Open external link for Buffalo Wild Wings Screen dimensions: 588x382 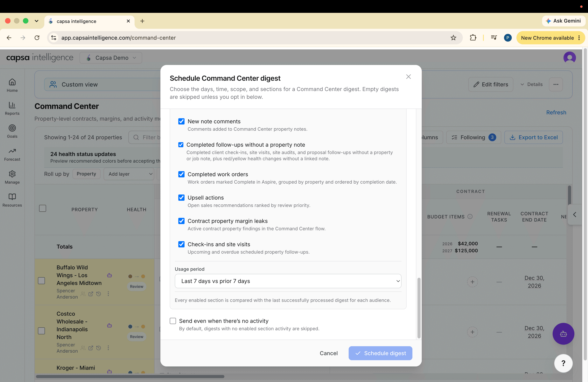(91, 294)
